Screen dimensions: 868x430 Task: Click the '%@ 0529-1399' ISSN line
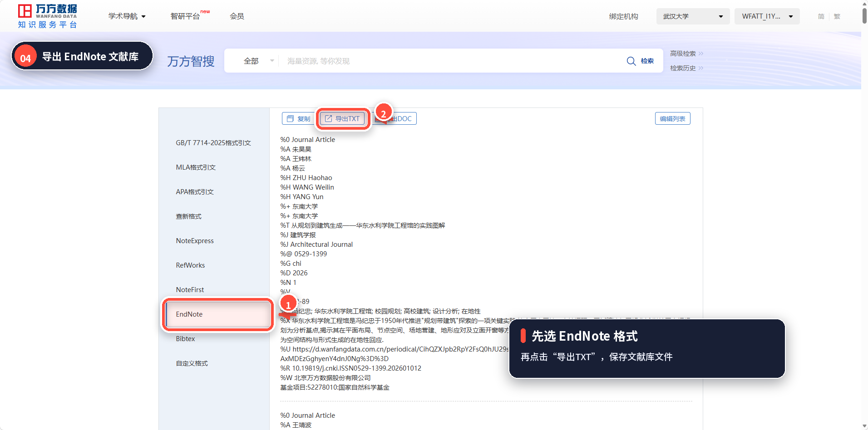coord(303,254)
